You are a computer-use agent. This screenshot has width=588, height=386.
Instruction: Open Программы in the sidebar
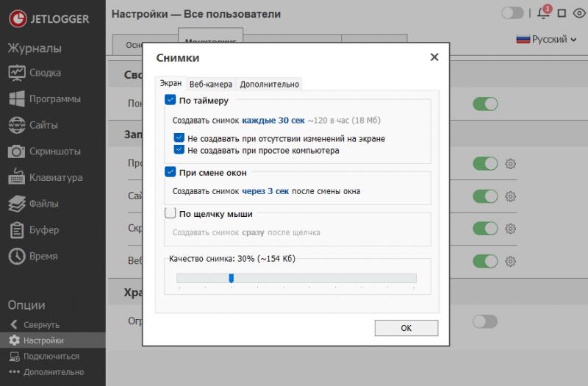click(x=17, y=99)
